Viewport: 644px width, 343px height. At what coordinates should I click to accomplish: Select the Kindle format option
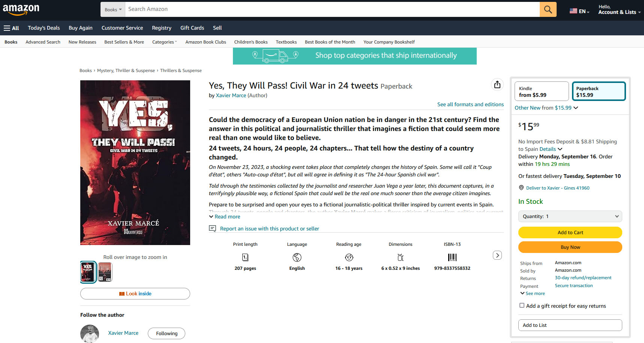pos(541,91)
